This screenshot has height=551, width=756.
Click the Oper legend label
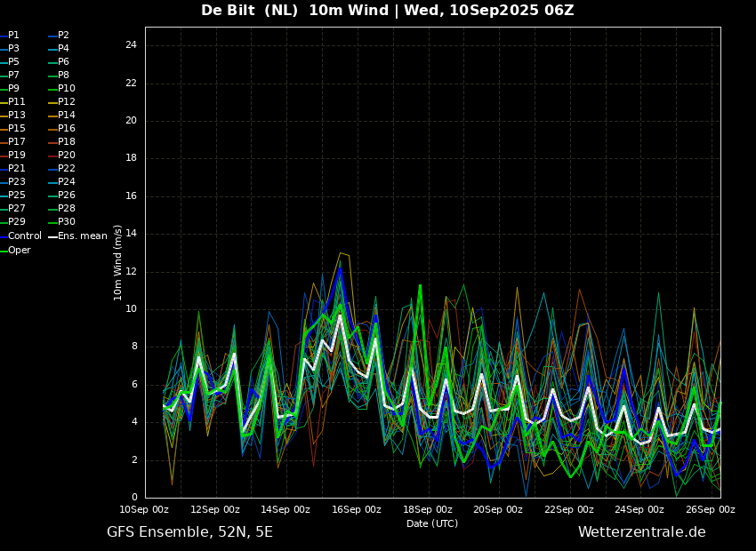tap(20, 251)
